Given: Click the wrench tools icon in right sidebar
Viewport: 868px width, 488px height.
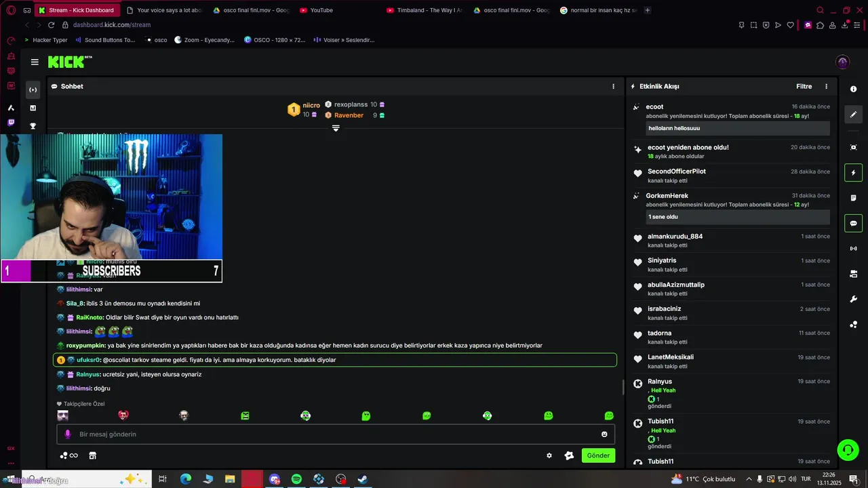Looking at the screenshot, I should (x=853, y=300).
